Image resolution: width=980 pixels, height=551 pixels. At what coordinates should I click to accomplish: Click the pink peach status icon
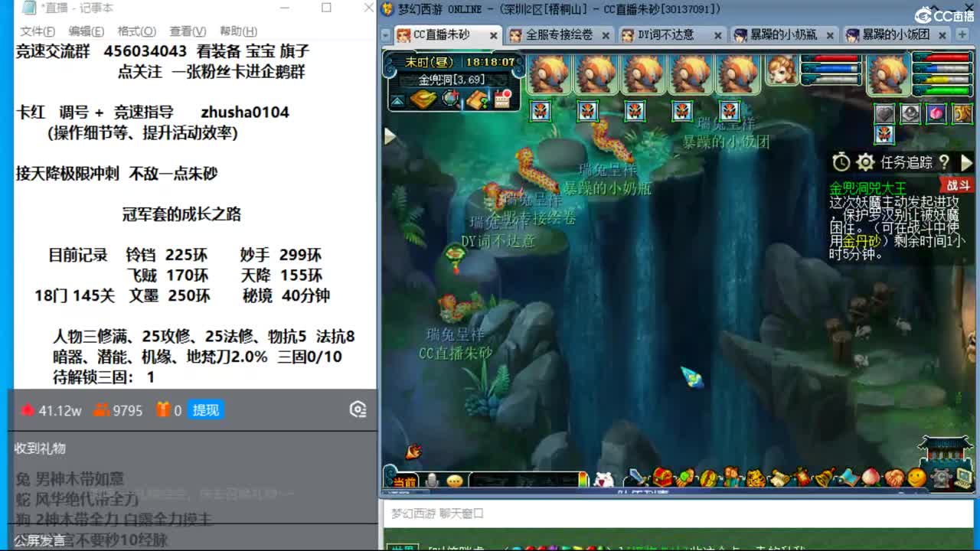[x=936, y=113]
